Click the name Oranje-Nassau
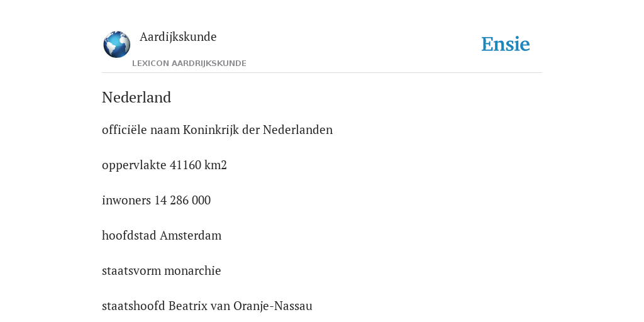Viewport: 644px width, 322px height. [273, 306]
